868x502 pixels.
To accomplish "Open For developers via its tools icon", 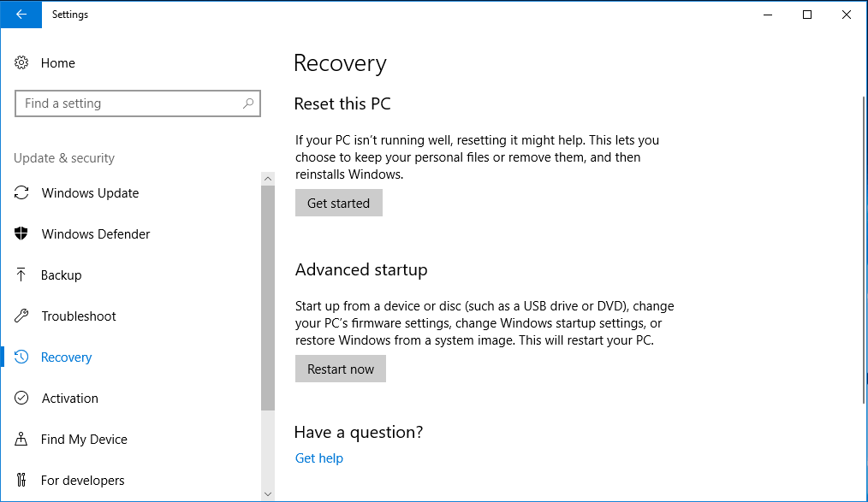I will 21,480.
